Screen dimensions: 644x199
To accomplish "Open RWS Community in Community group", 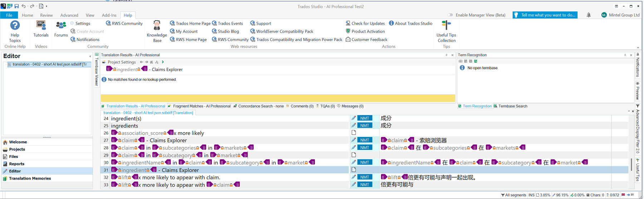I will click(124, 23).
